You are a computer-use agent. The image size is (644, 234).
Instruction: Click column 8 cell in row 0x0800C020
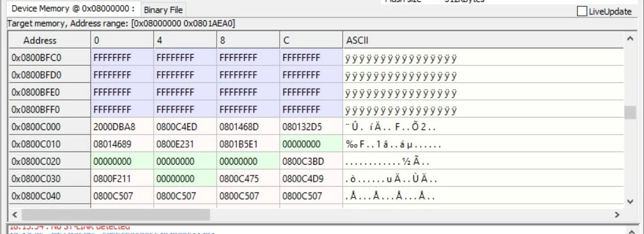[248, 162]
